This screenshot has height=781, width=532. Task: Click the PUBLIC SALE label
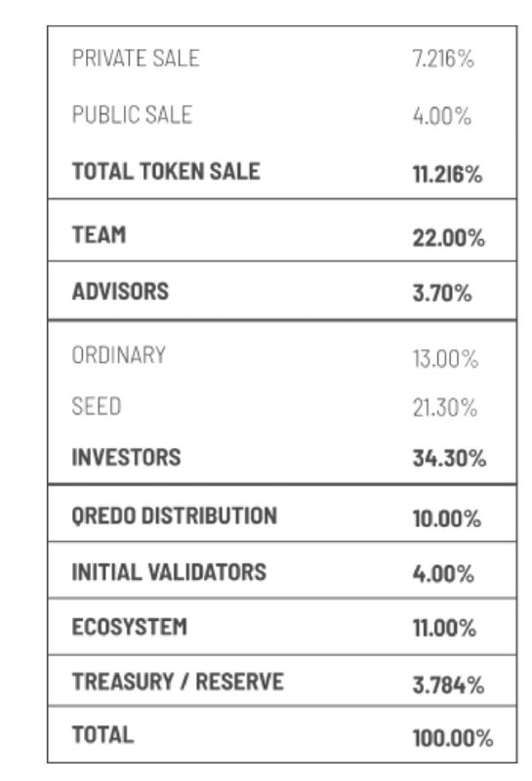[x=132, y=114]
